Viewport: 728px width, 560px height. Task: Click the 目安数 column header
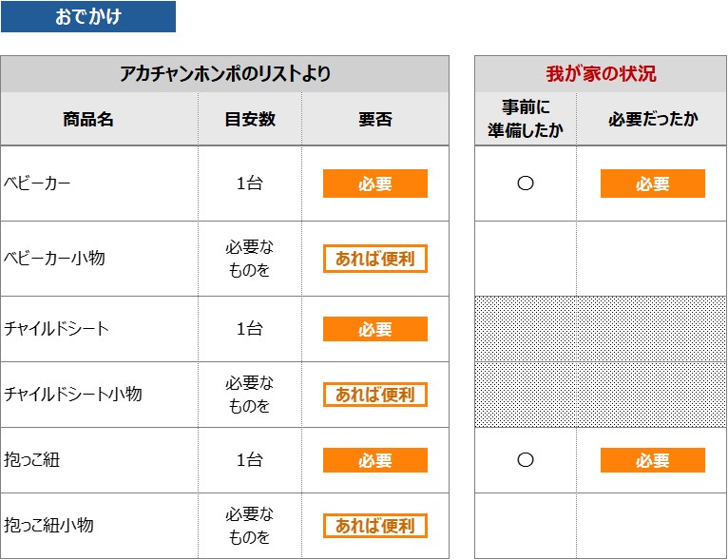(250, 119)
